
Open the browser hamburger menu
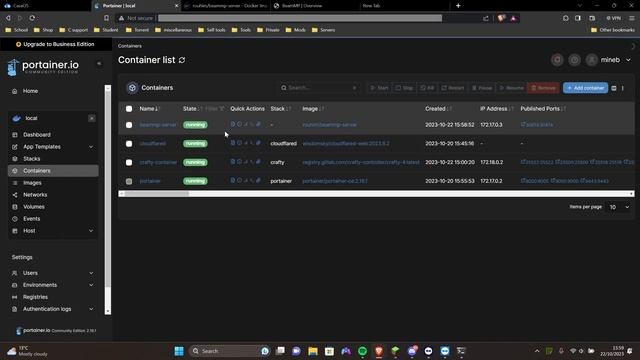point(632,18)
